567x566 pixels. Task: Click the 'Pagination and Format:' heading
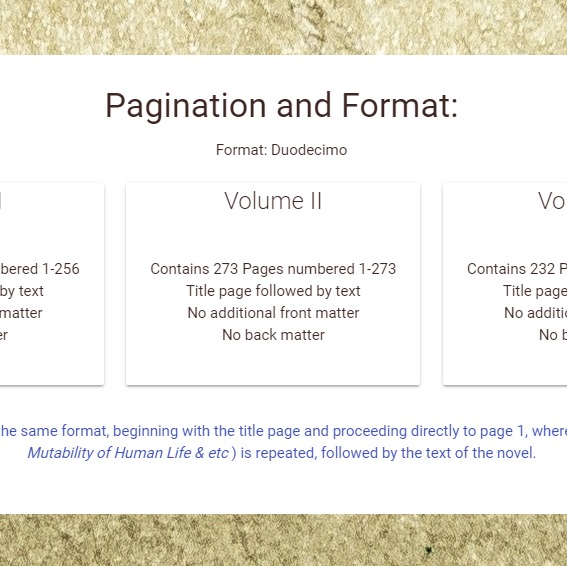281,106
